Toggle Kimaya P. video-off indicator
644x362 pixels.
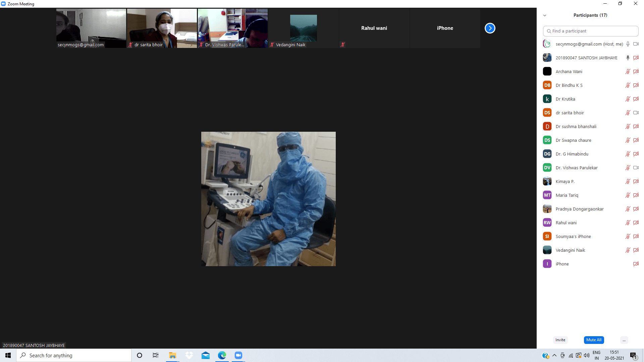tap(636, 181)
